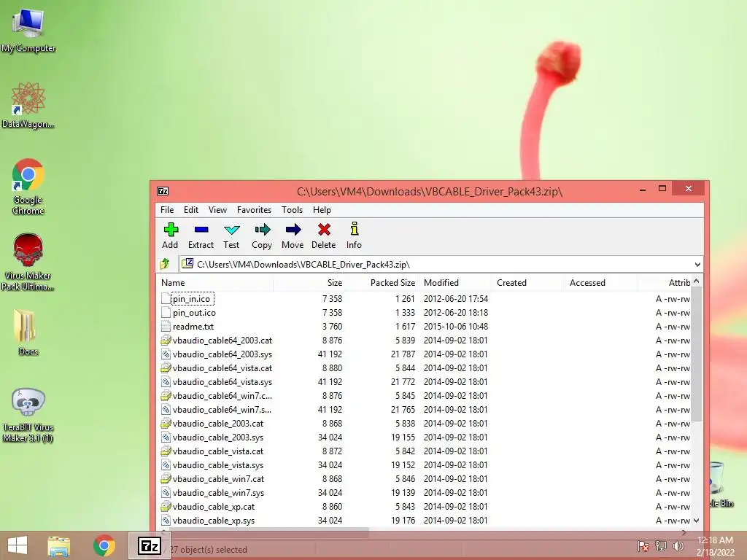Select file vbaudio_cable_vista.cat
The image size is (747, 560).
click(218, 451)
